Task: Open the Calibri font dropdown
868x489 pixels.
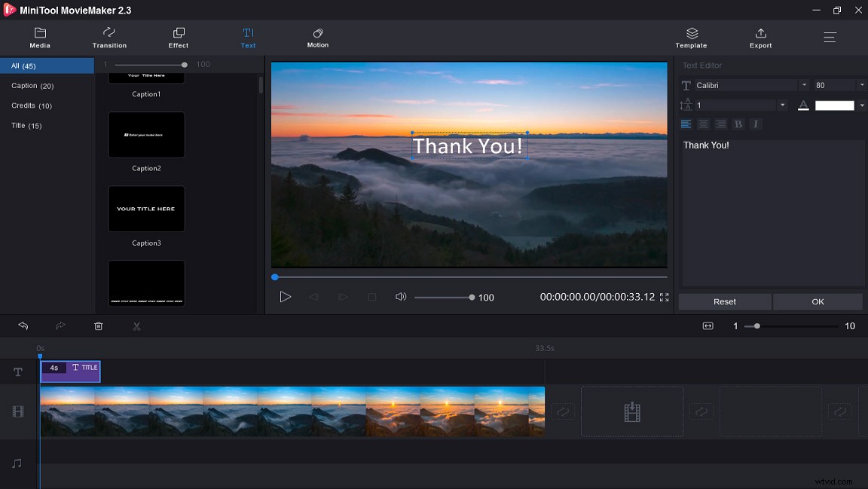Action: point(805,84)
